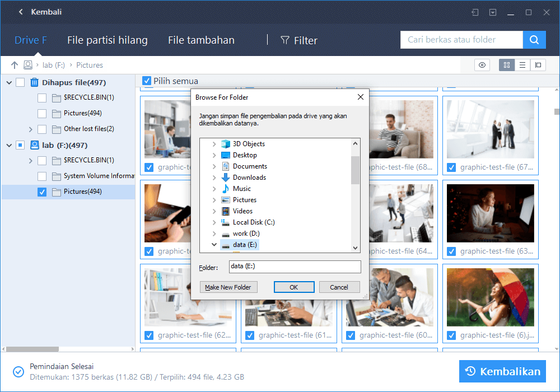
Task: Switch to detail pane view icon
Action: 538,64
